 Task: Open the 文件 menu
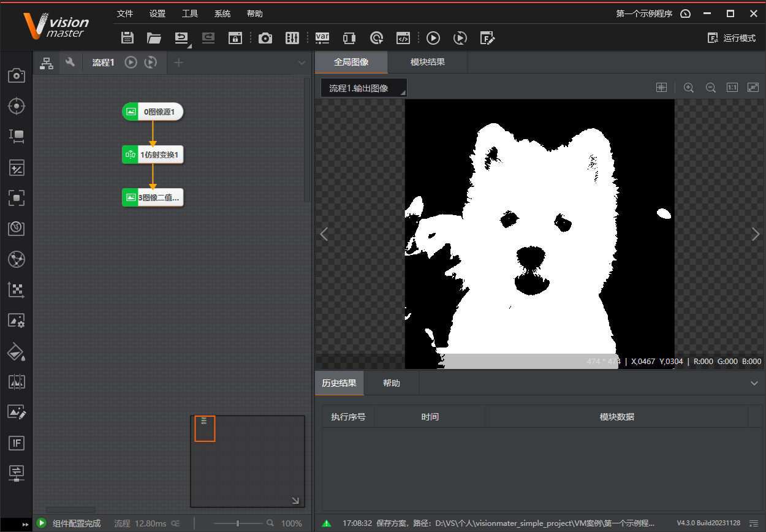pyautogui.click(x=125, y=13)
